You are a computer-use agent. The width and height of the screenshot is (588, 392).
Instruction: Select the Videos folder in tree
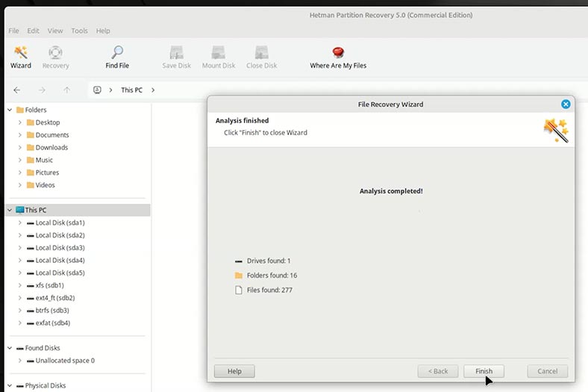pyautogui.click(x=41, y=185)
